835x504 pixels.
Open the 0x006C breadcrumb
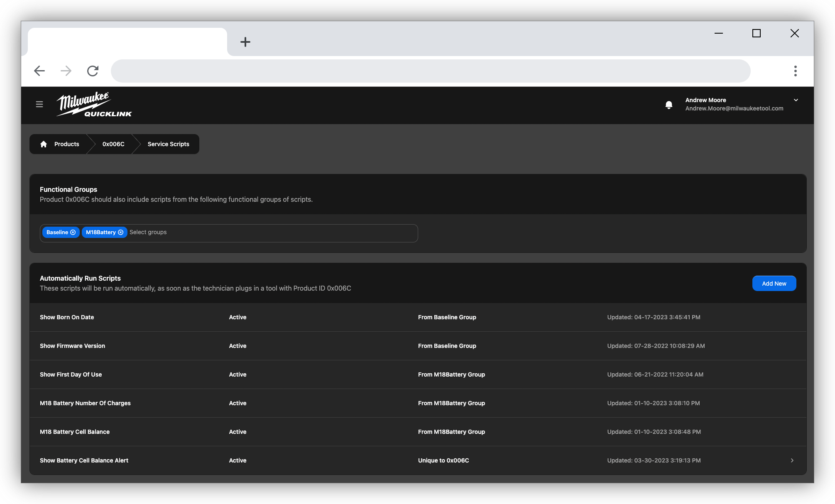click(x=113, y=144)
